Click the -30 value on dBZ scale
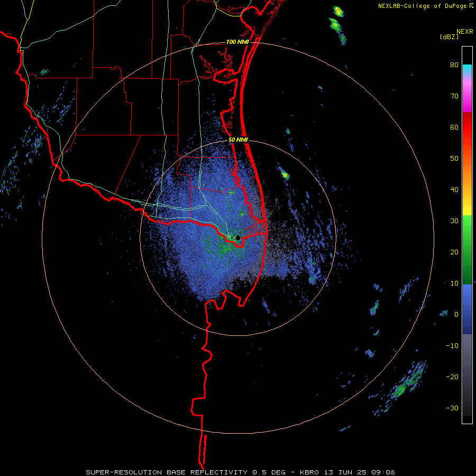 pos(452,408)
